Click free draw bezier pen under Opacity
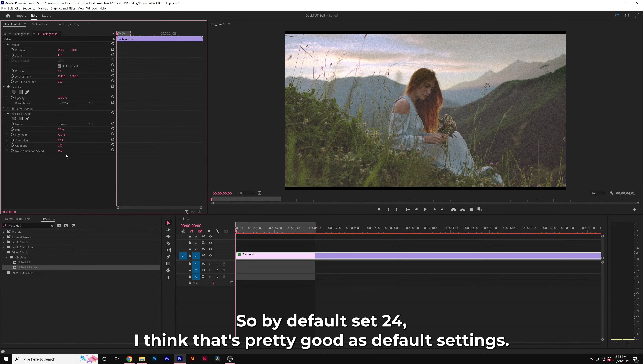The width and height of the screenshot is (643, 364). 27,92
